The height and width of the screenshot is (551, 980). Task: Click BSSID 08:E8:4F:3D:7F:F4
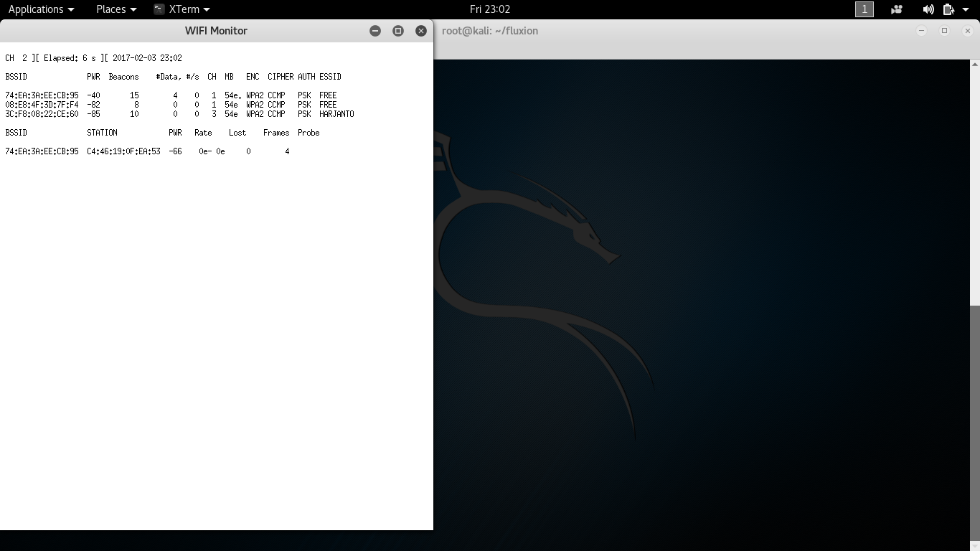pyautogui.click(x=42, y=105)
